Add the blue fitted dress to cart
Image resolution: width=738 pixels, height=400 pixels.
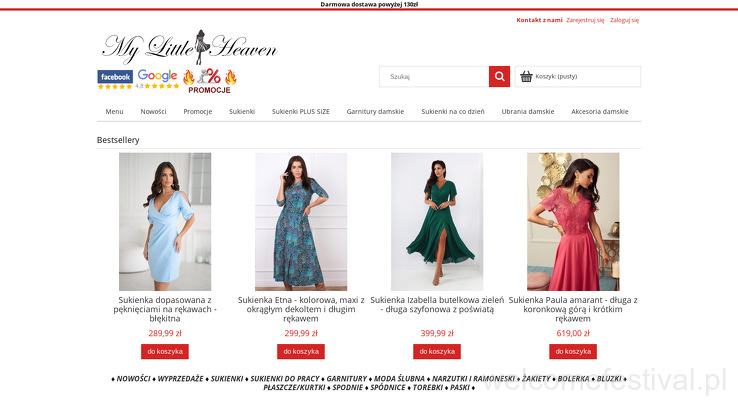[x=165, y=352]
